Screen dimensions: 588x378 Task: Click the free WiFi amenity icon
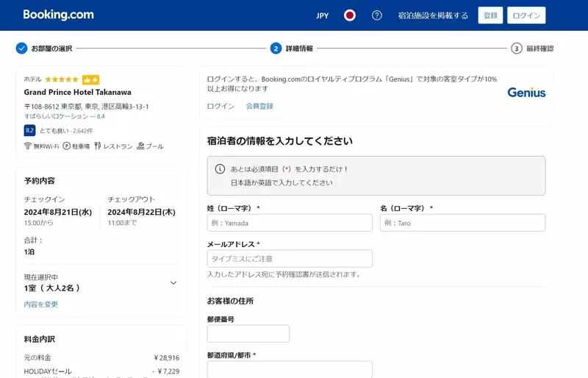[x=28, y=146]
